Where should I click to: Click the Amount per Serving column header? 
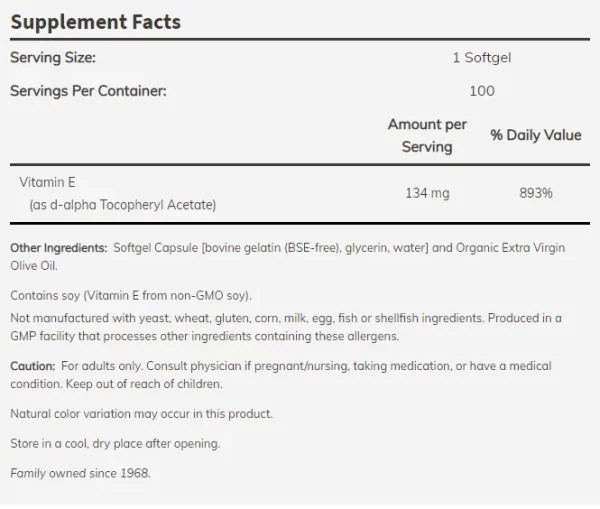pyautogui.click(x=427, y=135)
